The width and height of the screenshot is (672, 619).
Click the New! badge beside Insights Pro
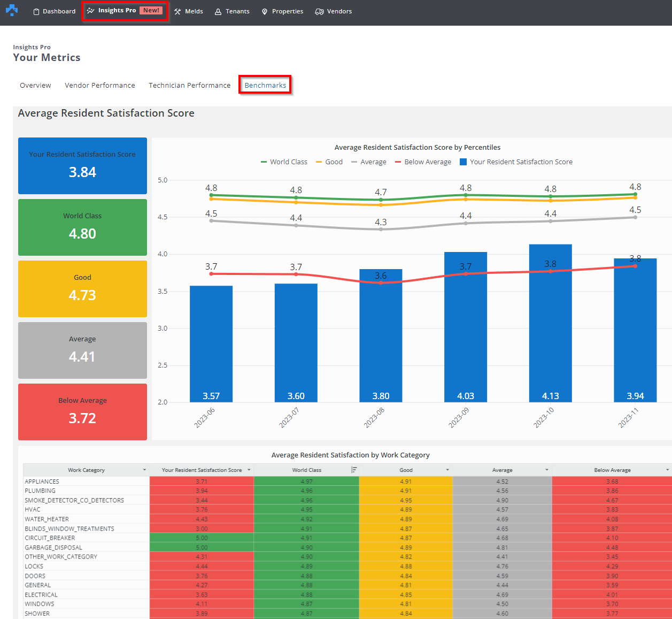click(151, 10)
